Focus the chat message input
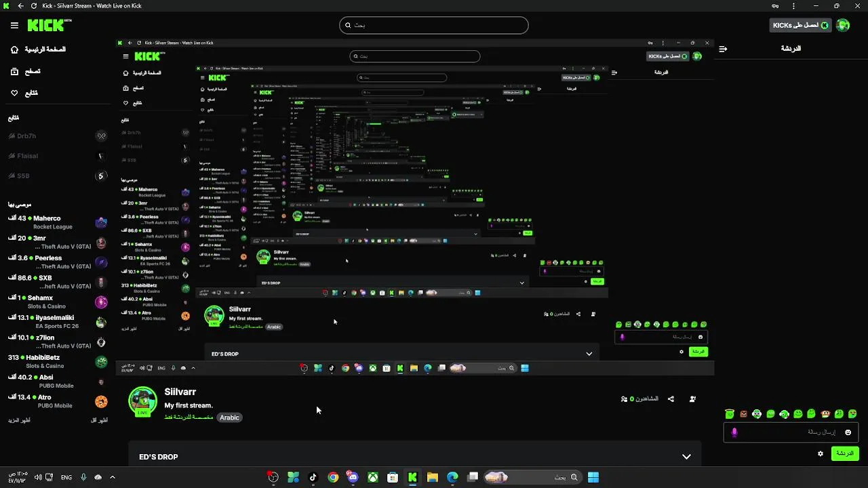Screen dimensions: 868x488 pos(791,432)
